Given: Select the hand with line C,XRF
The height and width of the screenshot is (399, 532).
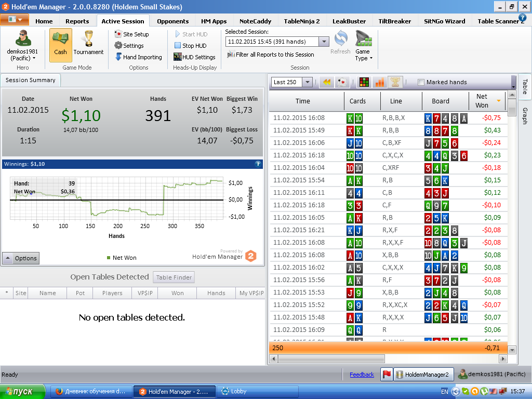Looking at the screenshot, I should 388,168.
